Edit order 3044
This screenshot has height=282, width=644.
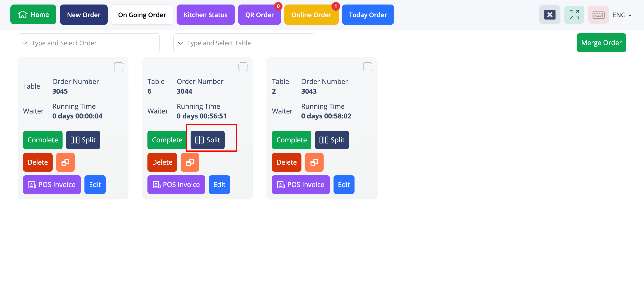(x=219, y=185)
